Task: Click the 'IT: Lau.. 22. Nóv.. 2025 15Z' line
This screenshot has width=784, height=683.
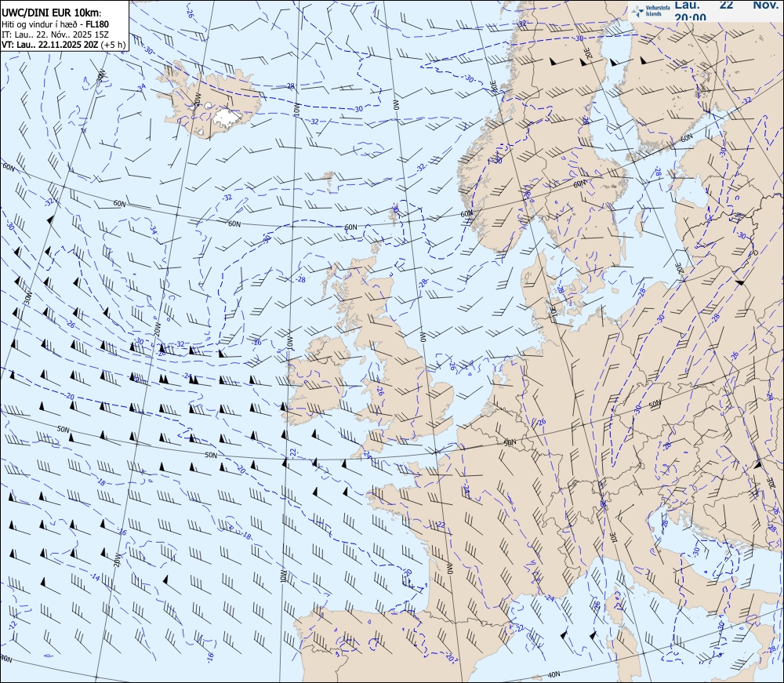Action: pyautogui.click(x=55, y=35)
